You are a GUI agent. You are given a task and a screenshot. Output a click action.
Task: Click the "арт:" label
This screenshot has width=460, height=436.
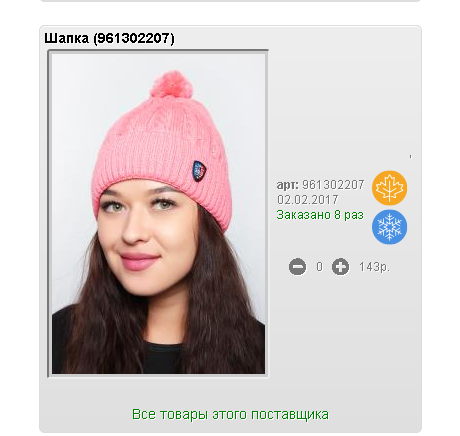[288, 185]
